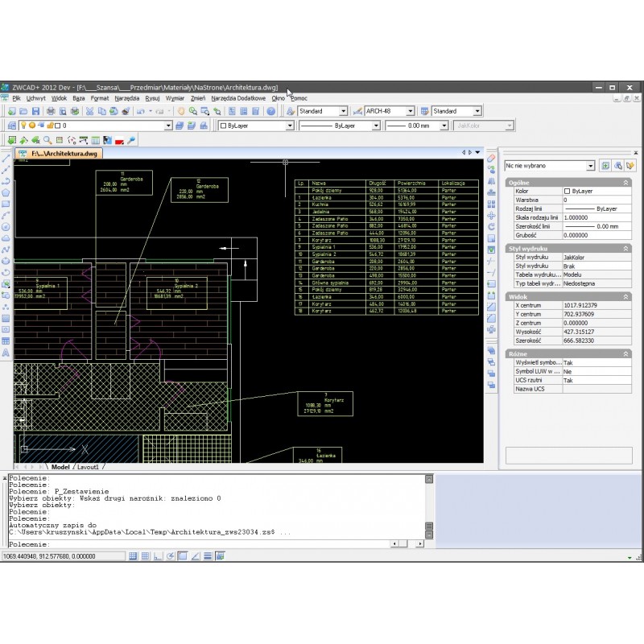This screenshot has height=644, width=644.
Task: Toggle Ortho mode in the status bar
Action: point(158,556)
